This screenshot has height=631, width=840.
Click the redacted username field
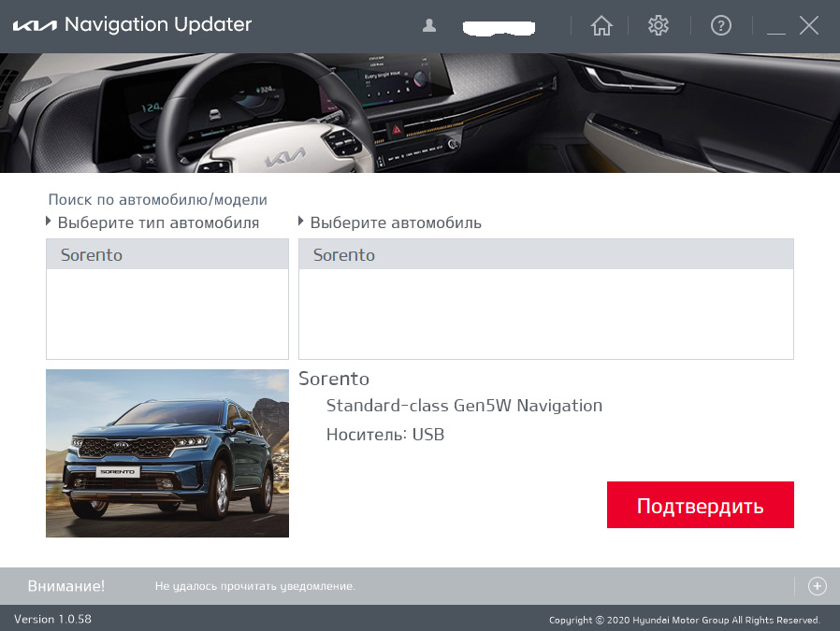499,27
